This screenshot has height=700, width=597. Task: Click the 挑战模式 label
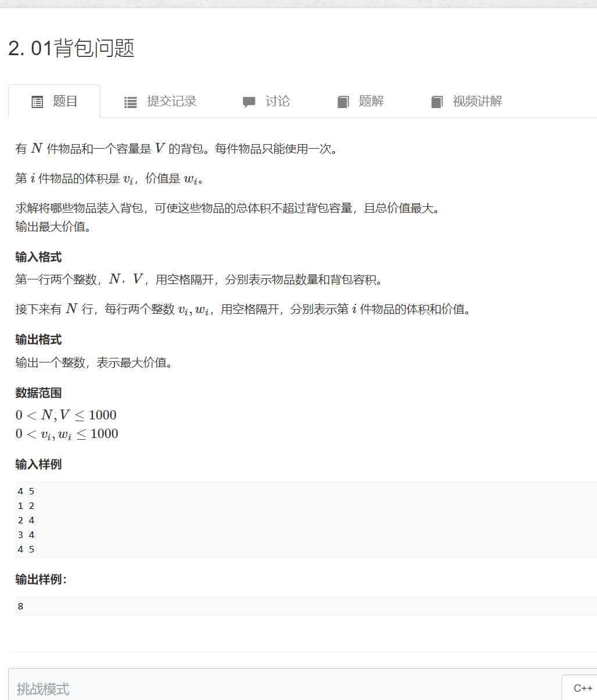[43, 689]
